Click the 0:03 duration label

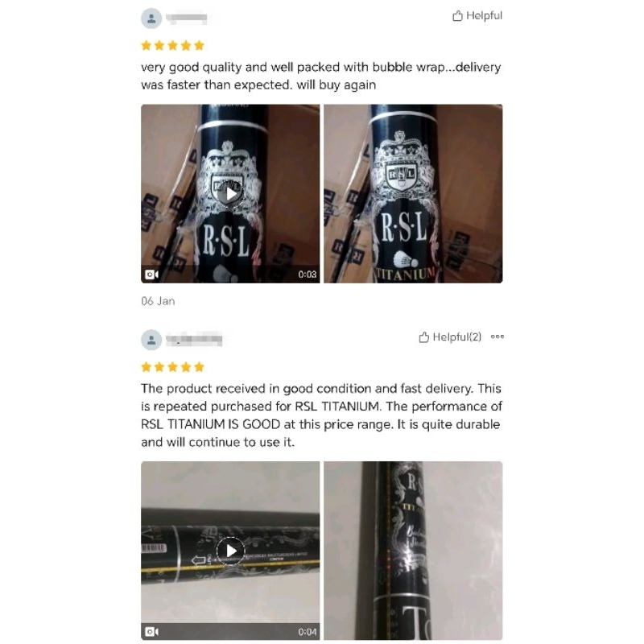(x=308, y=275)
